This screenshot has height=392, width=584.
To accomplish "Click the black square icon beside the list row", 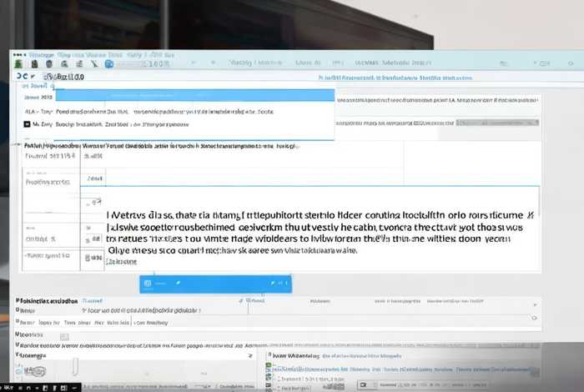I will [27, 124].
